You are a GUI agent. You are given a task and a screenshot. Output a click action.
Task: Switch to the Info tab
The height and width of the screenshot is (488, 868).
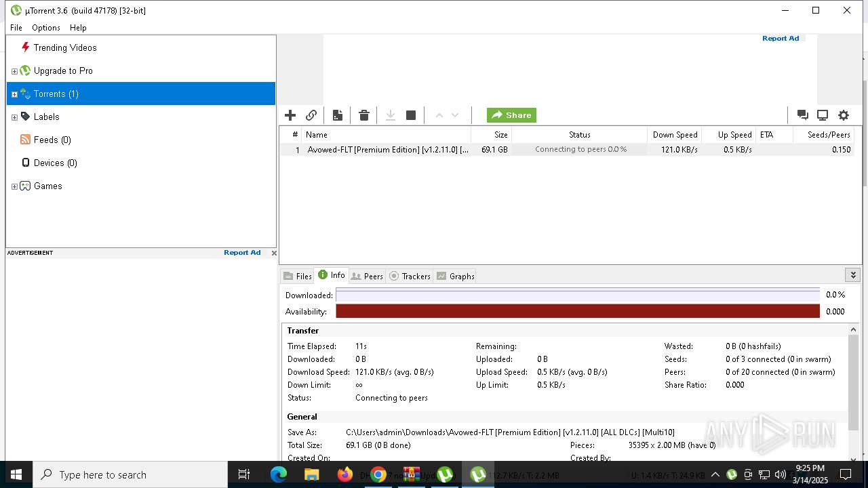(x=332, y=275)
